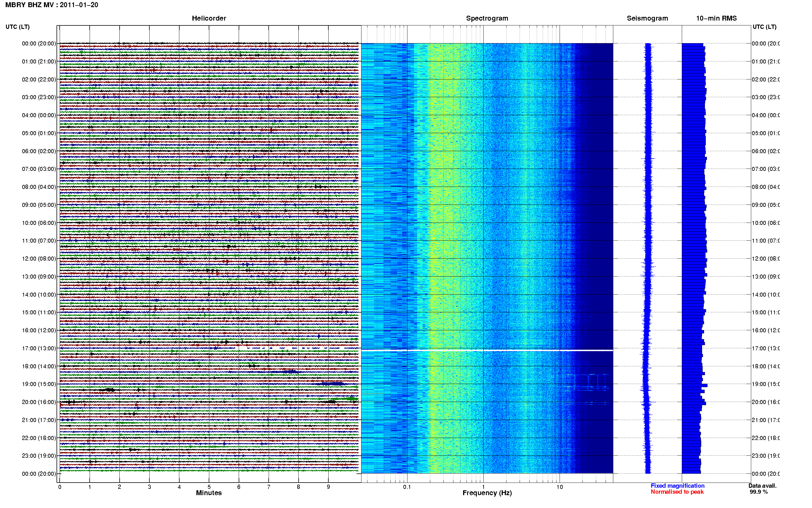Click the 'Minutes' x-axis label
The width and height of the screenshot is (812, 508).
pyautogui.click(x=209, y=493)
